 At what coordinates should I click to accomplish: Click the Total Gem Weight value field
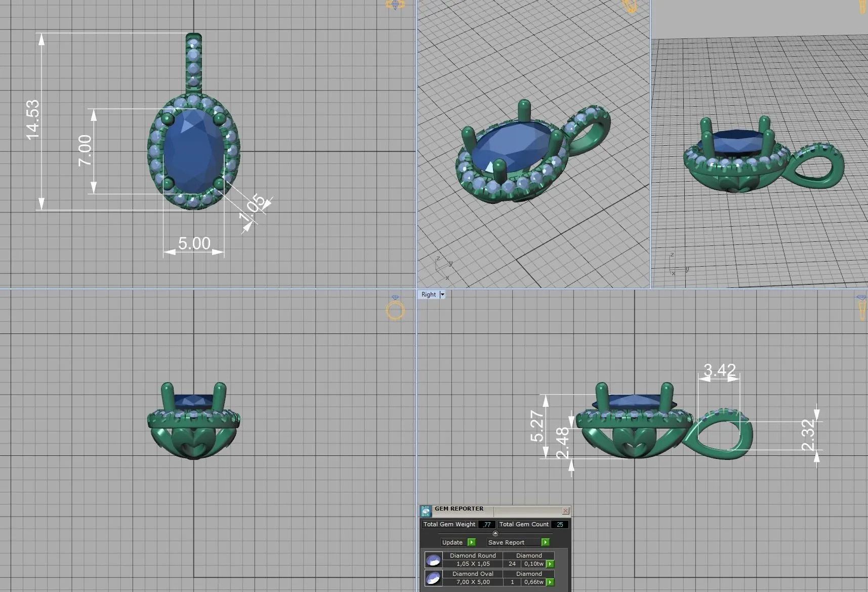[486, 524]
